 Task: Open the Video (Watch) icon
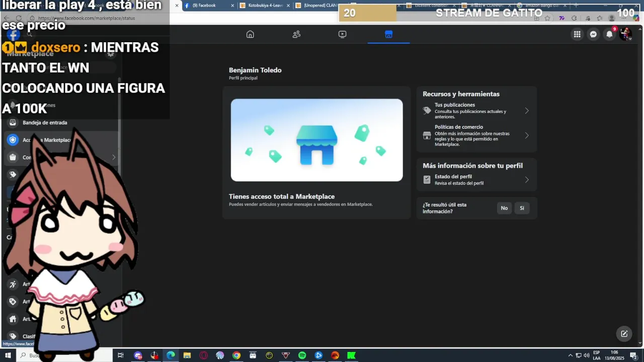[342, 34]
